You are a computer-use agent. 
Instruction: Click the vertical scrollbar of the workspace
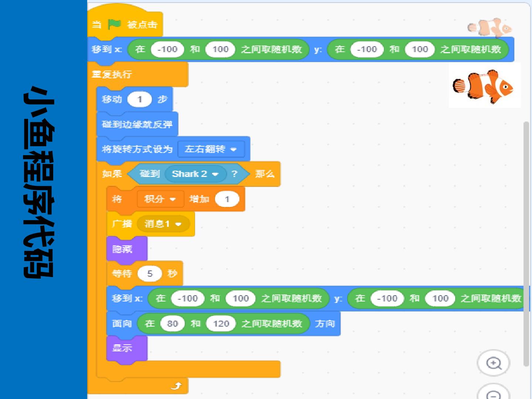(x=526, y=244)
